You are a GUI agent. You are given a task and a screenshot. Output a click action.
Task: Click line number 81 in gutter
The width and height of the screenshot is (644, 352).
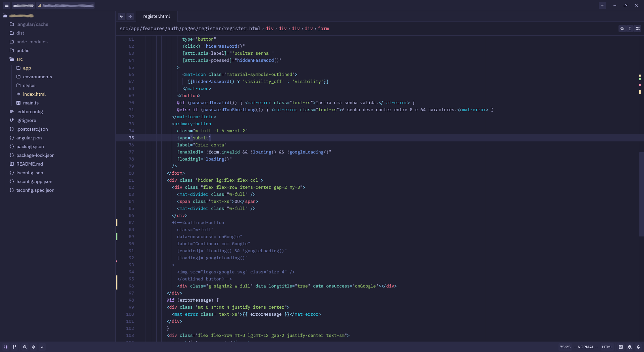click(131, 180)
